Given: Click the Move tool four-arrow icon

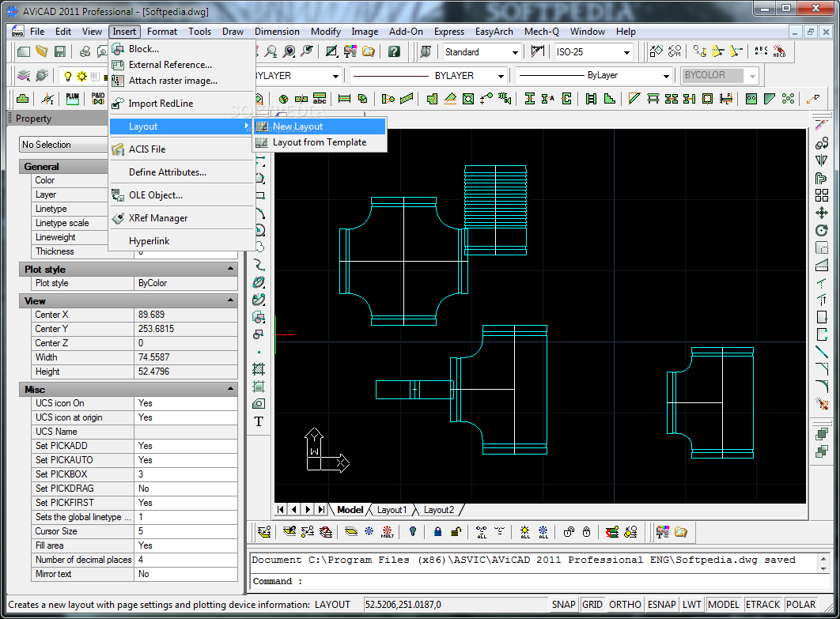Looking at the screenshot, I should point(821,213).
